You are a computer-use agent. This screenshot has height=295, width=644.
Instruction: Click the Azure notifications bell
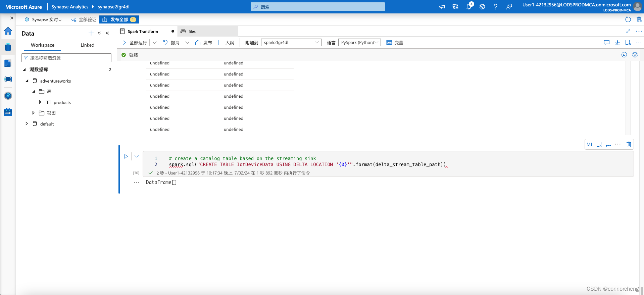[x=469, y=6]
